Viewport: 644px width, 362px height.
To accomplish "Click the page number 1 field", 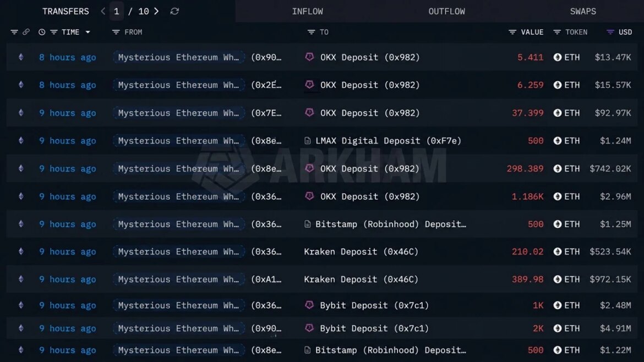I will (x=117, y=12).
